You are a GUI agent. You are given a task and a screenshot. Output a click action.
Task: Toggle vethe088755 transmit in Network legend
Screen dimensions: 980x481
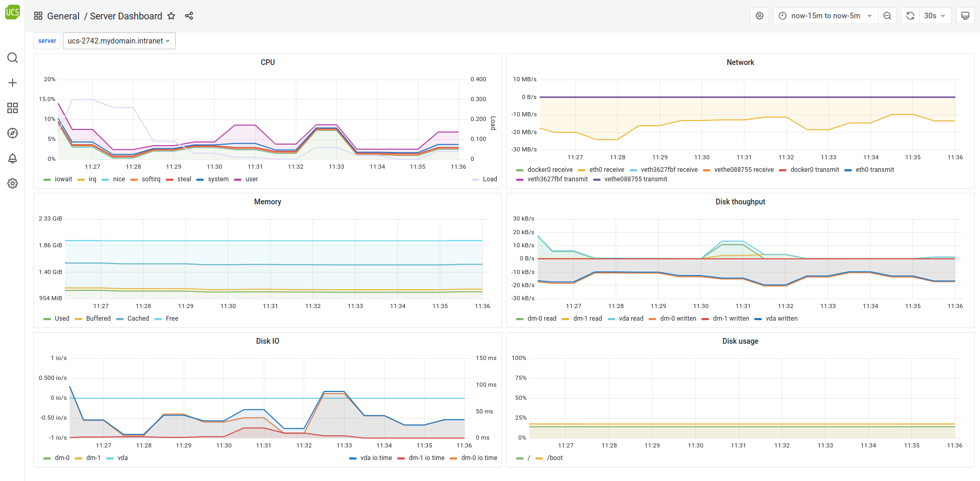[636, 179]
